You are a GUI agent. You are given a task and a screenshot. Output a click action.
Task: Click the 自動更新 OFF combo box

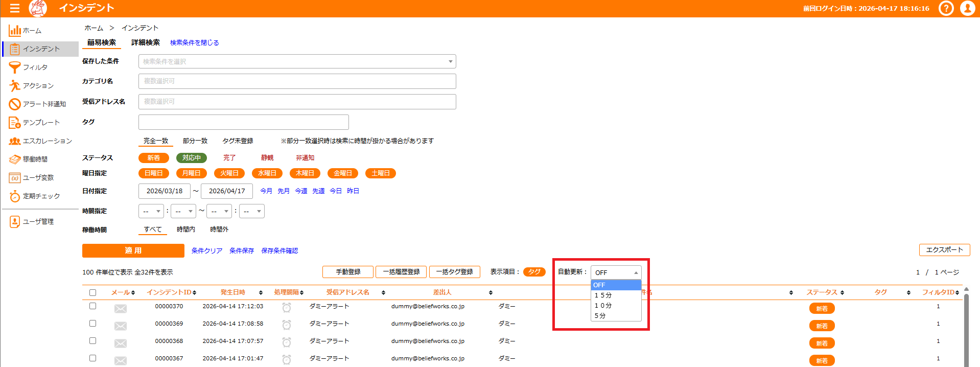[616, 272]
